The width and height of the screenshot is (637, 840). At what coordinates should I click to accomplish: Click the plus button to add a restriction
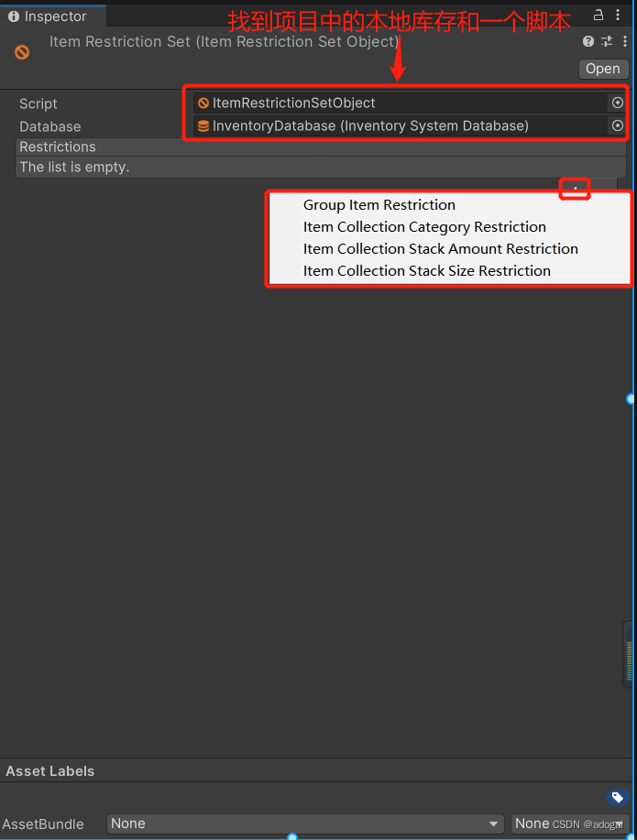pyautogui.click(x=575, y=188)
